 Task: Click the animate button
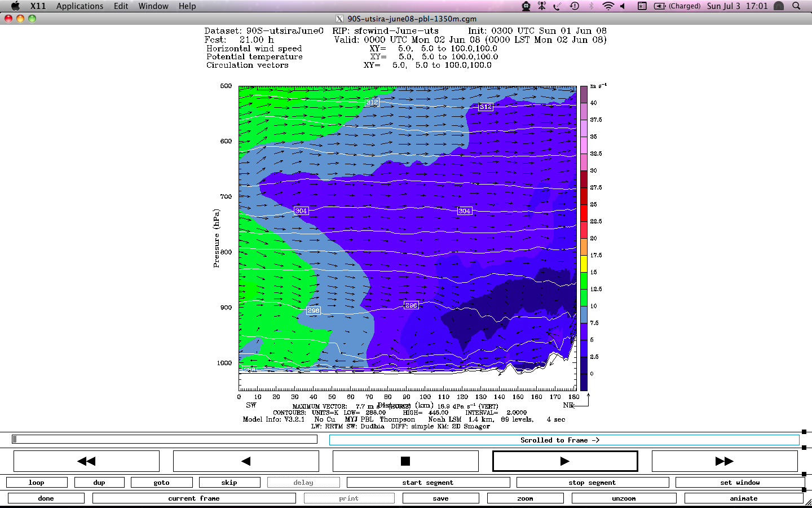tap(743, 498)
